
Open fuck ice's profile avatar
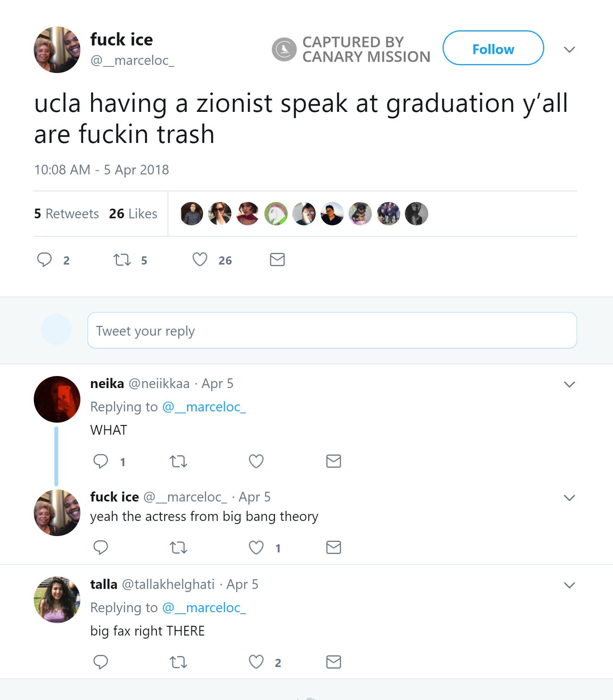(x=57, y=49)
